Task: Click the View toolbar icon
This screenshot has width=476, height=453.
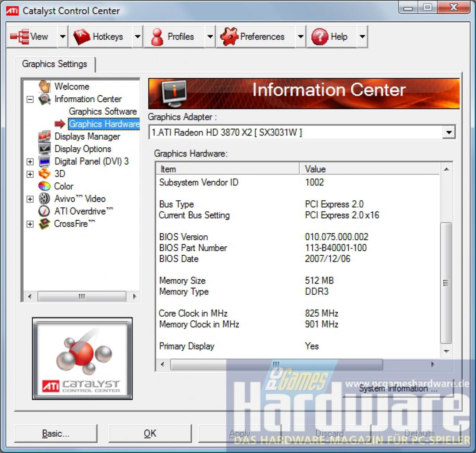Action: pyautogui.click(x=19, y=37)
